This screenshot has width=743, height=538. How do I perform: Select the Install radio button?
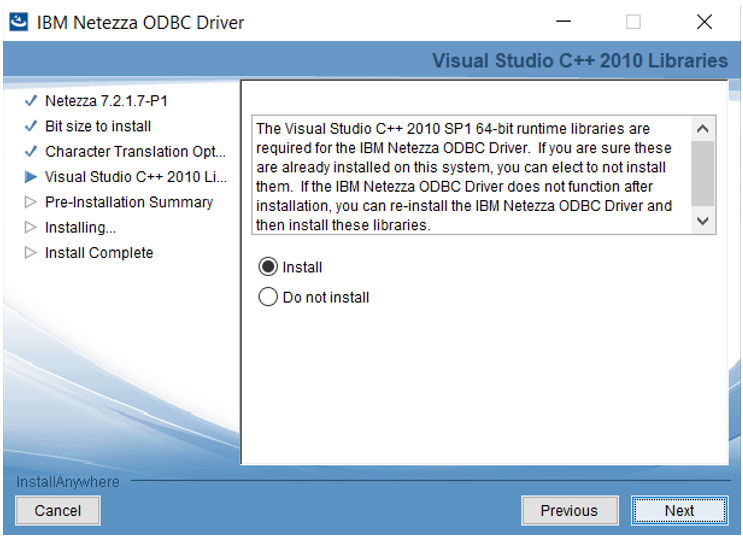click(268, 267)
